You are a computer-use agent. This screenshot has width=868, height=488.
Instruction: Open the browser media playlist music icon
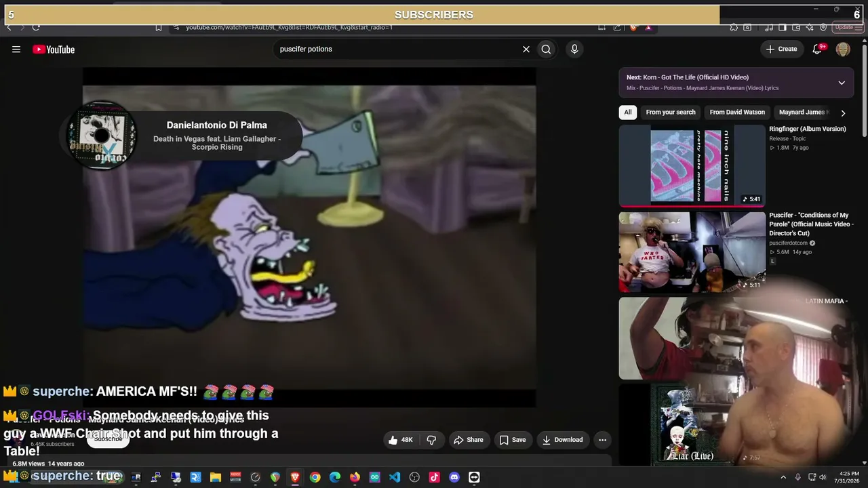tap(768, 27)
